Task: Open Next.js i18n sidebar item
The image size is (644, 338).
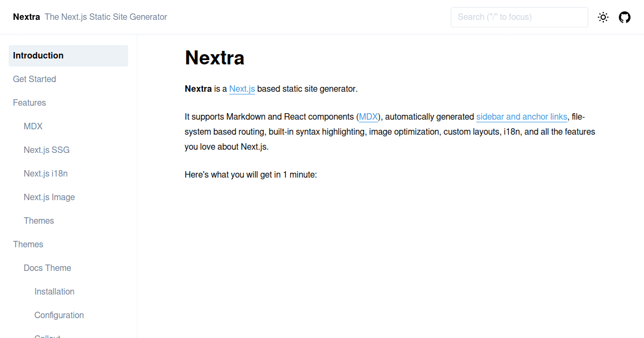Action: click(46, 174)
